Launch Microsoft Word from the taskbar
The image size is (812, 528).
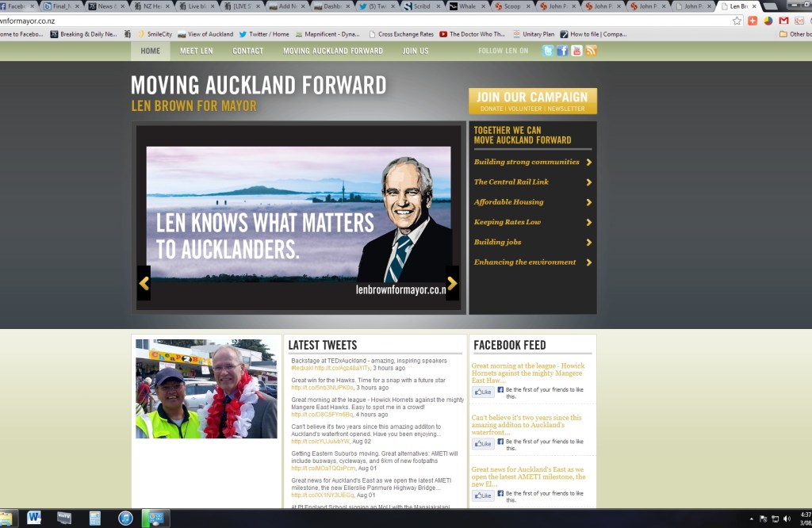click(x=34, y=518)
